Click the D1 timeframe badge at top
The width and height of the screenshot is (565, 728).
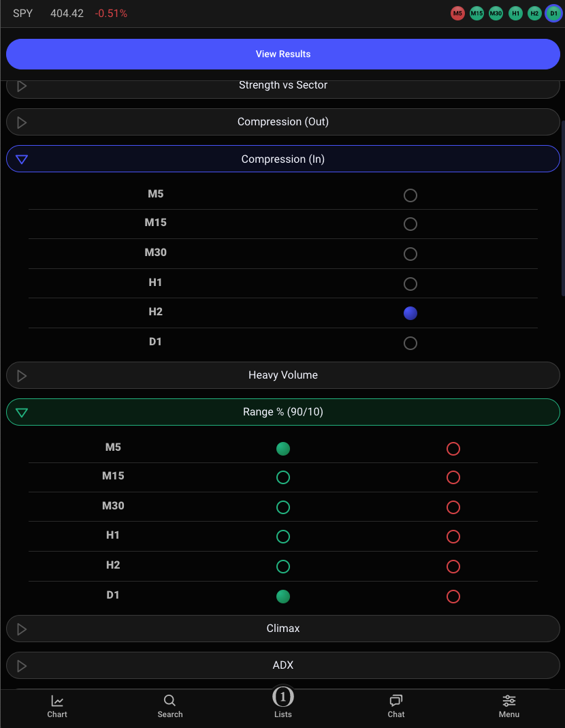click(553, 13)
